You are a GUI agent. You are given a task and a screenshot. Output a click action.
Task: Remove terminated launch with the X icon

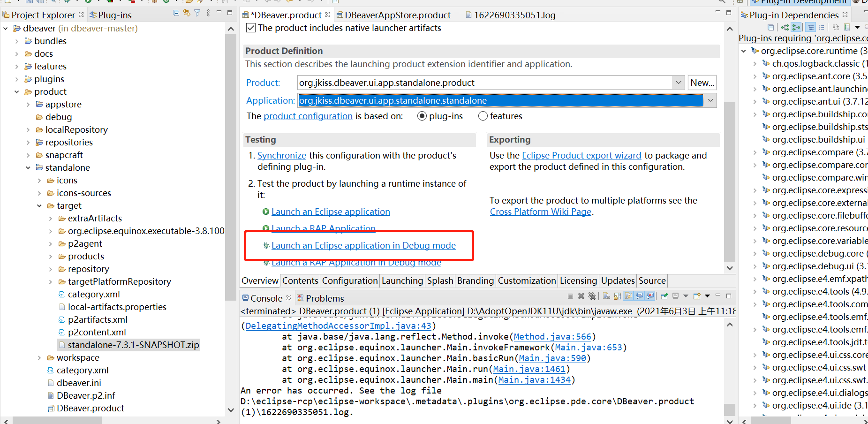(x=581, y=296)
